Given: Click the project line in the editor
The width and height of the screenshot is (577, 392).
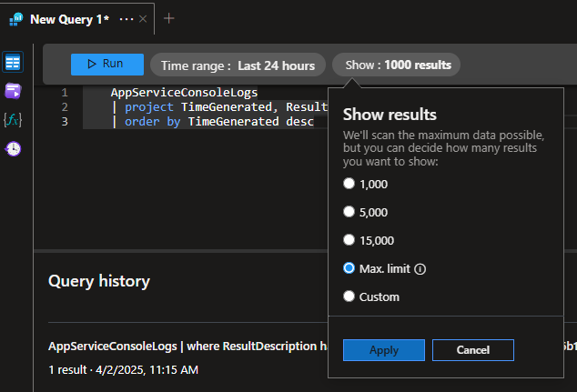Looking at the screenshot, I should [219, 107].
